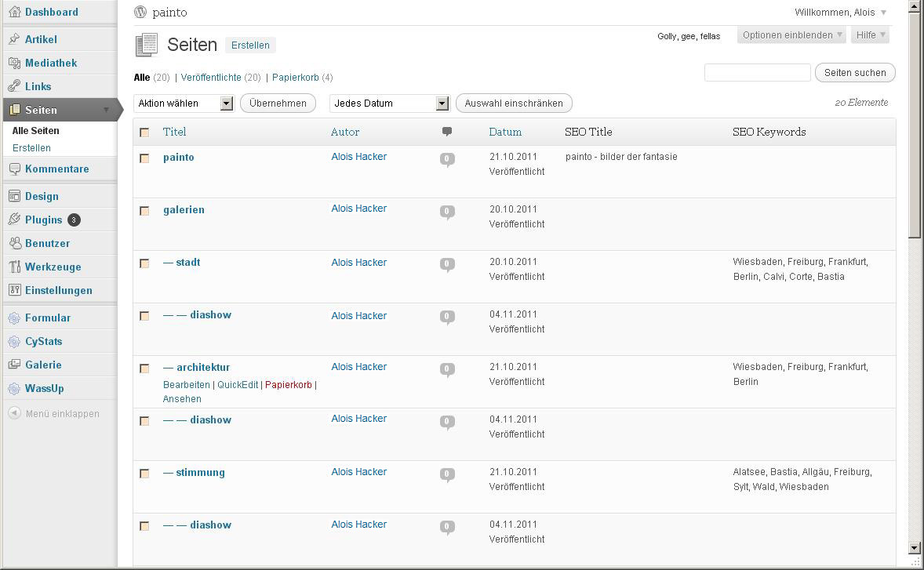Click Bearbeiten link under architektur
The height and width of the screenshot is (570, 924).
point(186,384)
